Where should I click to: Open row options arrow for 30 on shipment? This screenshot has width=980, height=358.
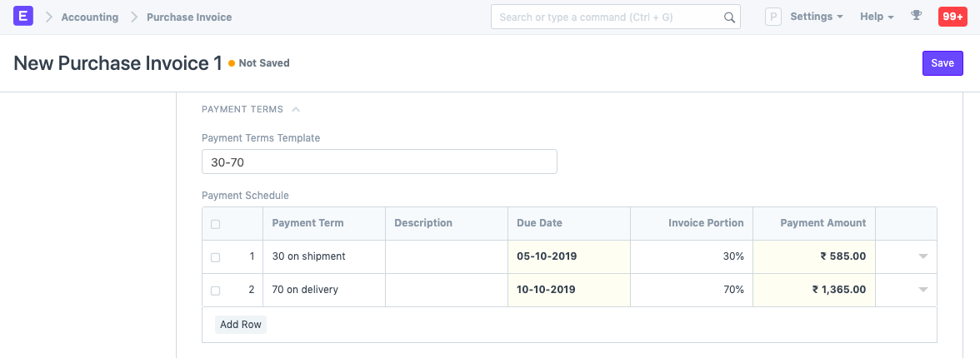click(x=922, y=257)
